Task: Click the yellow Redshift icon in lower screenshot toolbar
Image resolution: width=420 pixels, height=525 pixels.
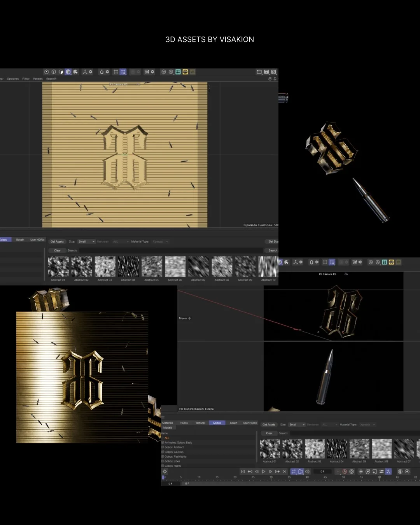Action: 392,262
